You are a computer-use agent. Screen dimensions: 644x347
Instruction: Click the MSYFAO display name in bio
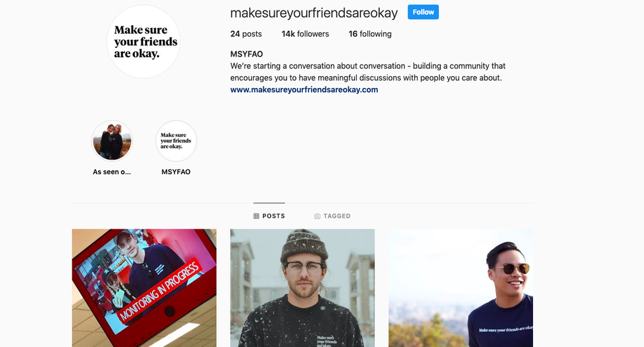[246, 54]
